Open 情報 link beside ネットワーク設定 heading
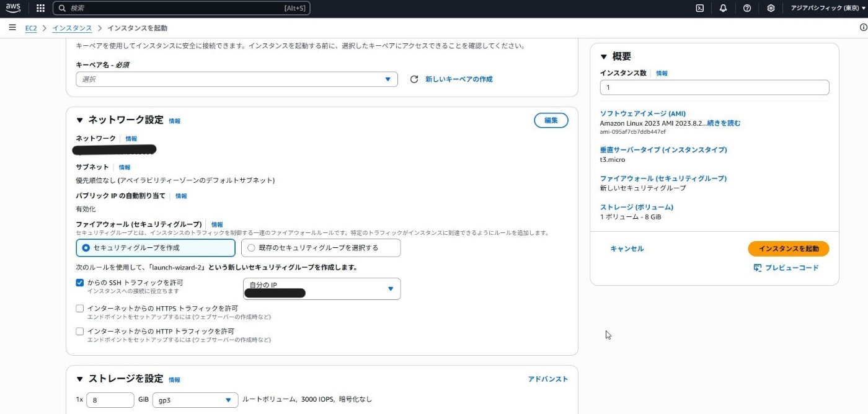Viewport: 868px width, 414px height. [x=175, y=121]
